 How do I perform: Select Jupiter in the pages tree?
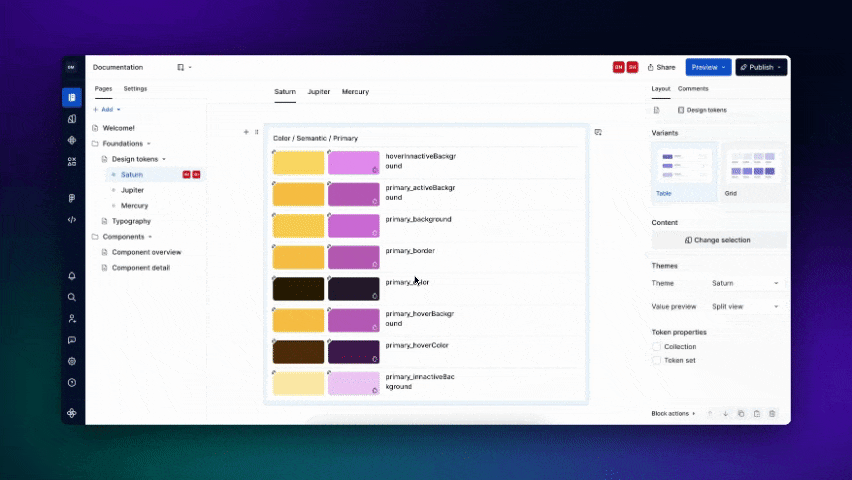coord(132,190)
